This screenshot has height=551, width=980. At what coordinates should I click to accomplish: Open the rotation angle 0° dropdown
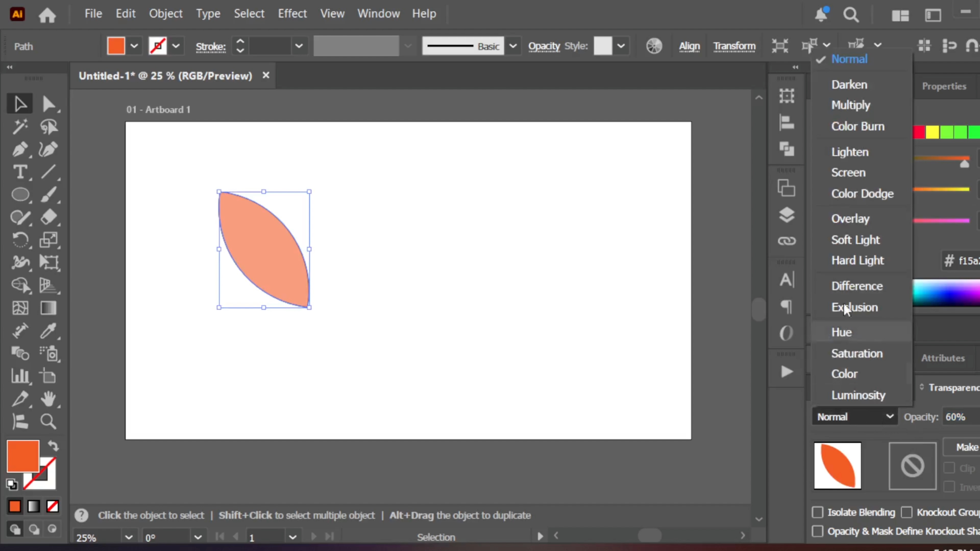198,537
